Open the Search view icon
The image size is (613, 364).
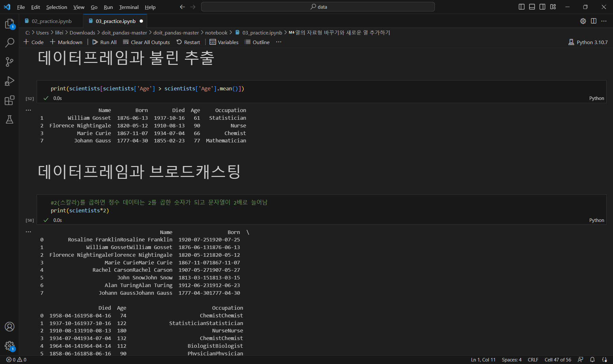pyautogui.click(x=10, y=42)
